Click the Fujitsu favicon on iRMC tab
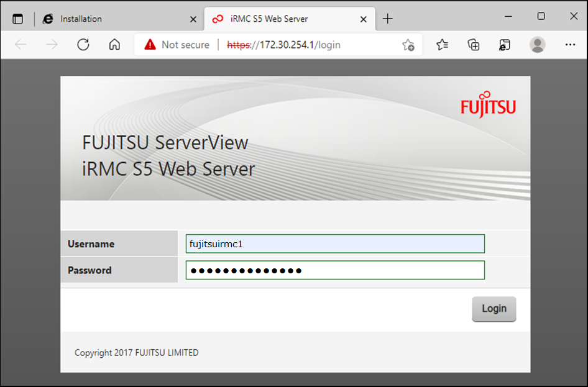The height and width of the screenshot is (387, 588). click(218, 19)
